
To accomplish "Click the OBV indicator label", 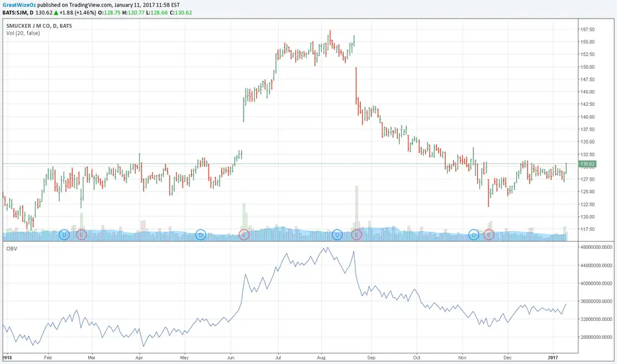I will (x=12, y=249).
